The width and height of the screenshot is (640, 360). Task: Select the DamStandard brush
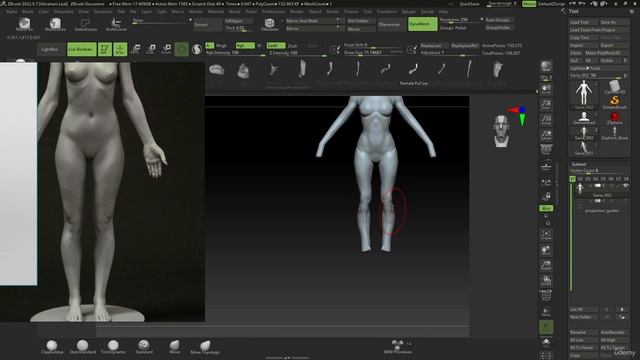tap(82, 347)
